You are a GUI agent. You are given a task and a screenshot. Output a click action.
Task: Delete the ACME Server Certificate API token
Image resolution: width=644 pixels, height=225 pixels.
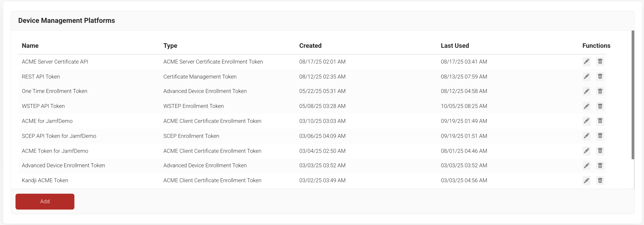click(600, 62)
